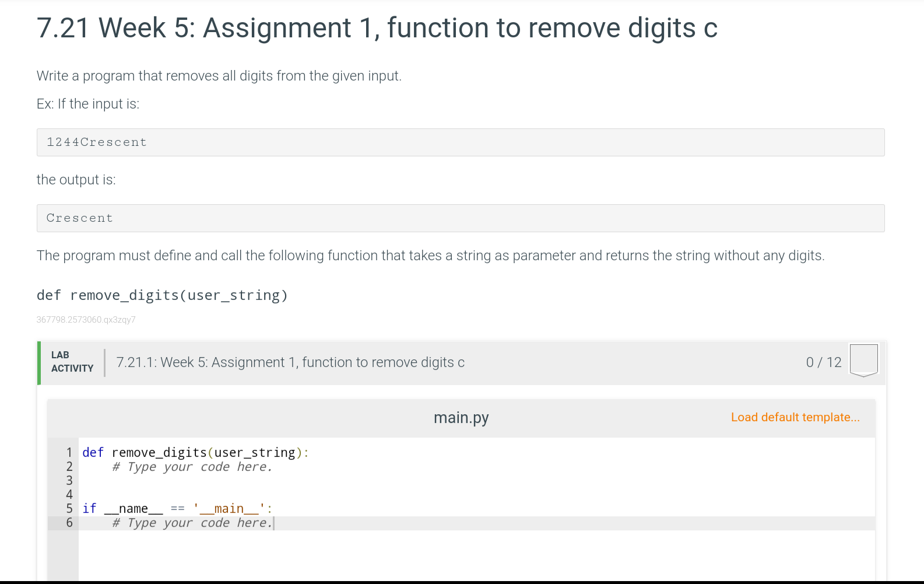Click the ID text 367798.2573060.qx3zqy7
Screen dimensions: 924x584
86,320
